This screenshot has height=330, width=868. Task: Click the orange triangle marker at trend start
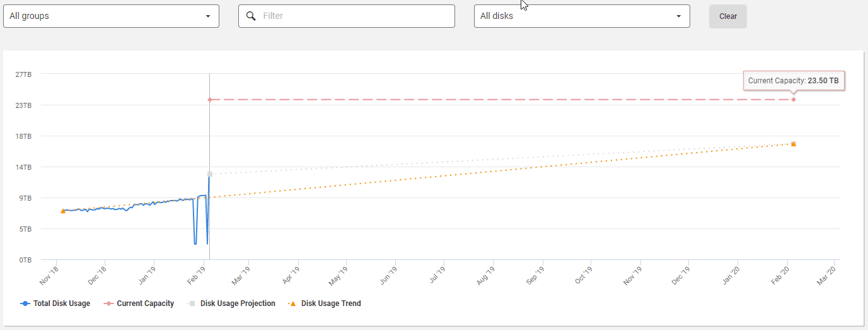point(63,211)
